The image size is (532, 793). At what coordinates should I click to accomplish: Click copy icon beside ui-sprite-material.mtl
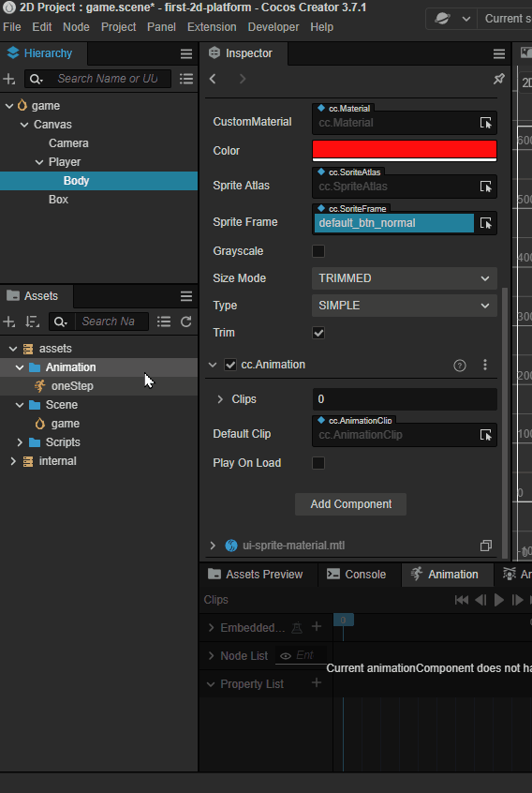coord(485,546)
